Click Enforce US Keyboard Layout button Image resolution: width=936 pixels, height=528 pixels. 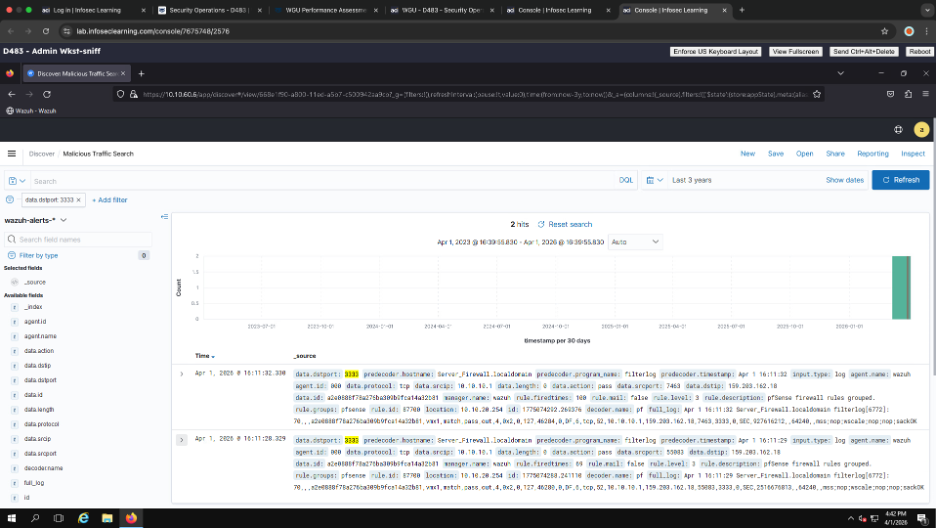715,51
